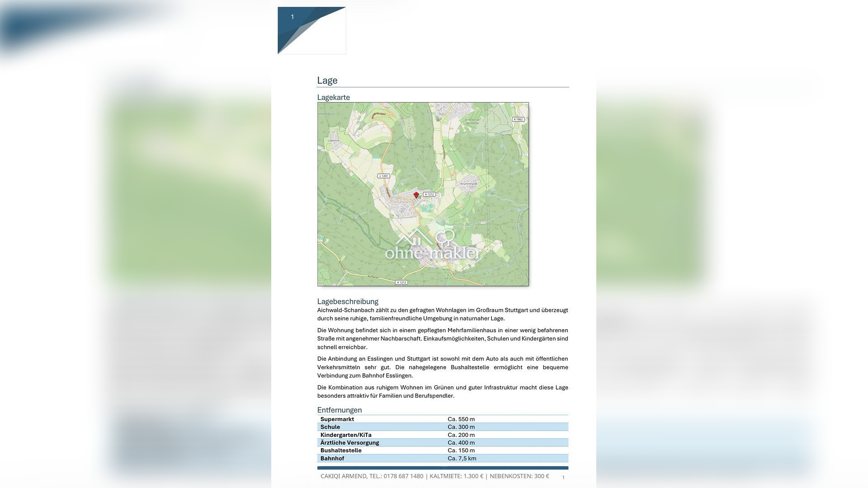Image resolution: width=868 pixels, height=488 pixels.
Task: Click the 'Krummhardt' place name on map
Action: click(469, 184)
